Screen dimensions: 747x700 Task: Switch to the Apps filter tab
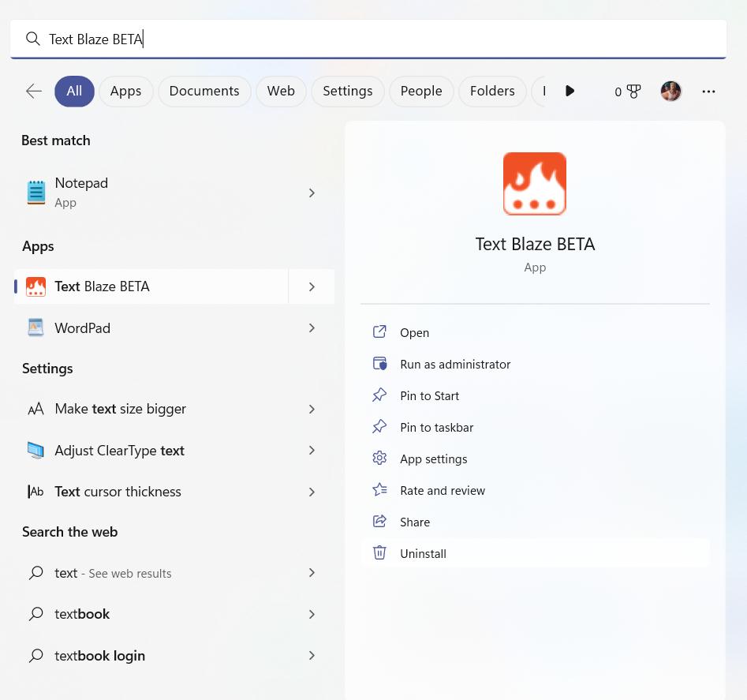click(125, 91)
